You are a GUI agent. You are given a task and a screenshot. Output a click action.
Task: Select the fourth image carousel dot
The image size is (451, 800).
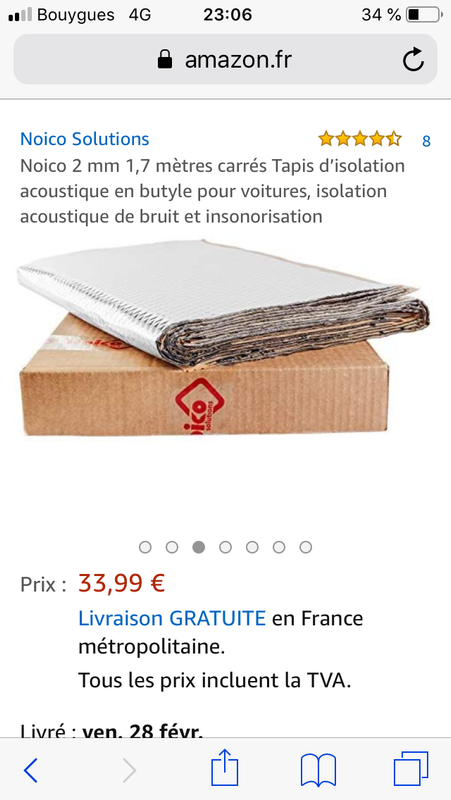[225, 547]
